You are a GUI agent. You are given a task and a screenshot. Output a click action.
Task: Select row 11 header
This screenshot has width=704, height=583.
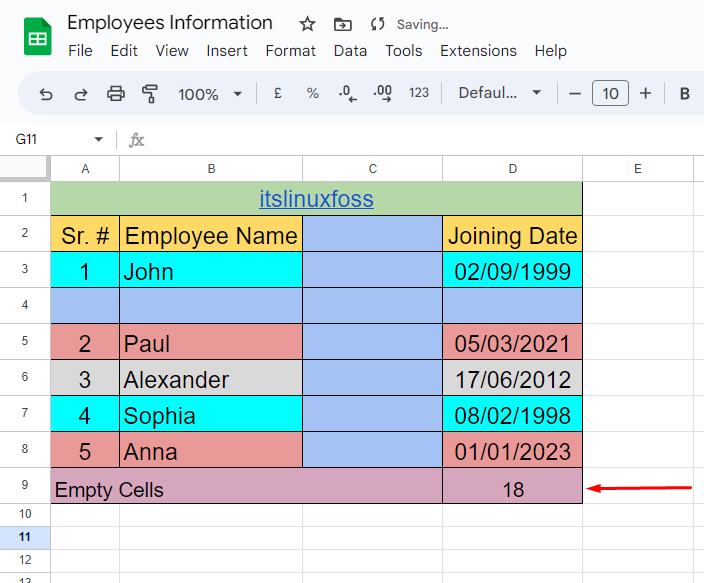pyautogui.click(x=25, y=537)
